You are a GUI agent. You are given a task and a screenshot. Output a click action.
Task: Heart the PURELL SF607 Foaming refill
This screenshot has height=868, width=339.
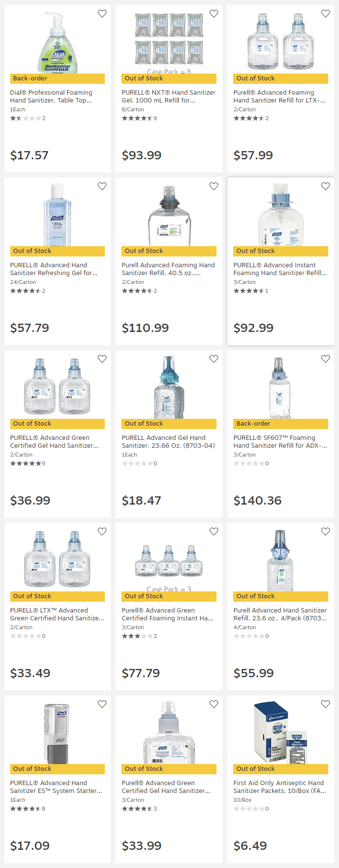tap(325, 359)
